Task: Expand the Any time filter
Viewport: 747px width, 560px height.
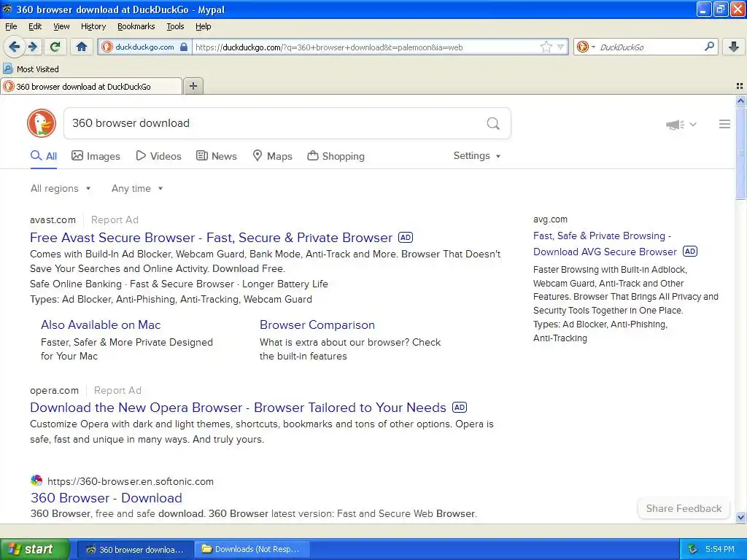Action: [137, 189]
